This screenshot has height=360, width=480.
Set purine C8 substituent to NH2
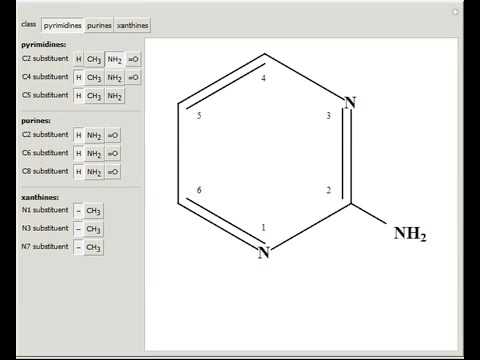coord(94,172)
